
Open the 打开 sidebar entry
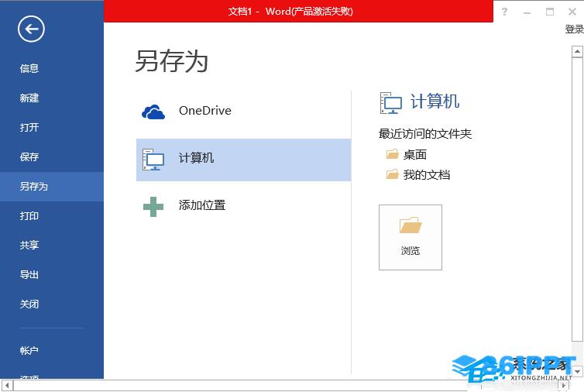pyautogui.click(x=29, y=127)
